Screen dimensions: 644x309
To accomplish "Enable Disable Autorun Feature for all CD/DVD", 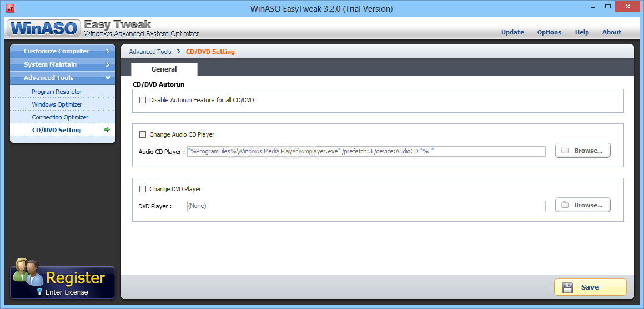I will (143, 100).
